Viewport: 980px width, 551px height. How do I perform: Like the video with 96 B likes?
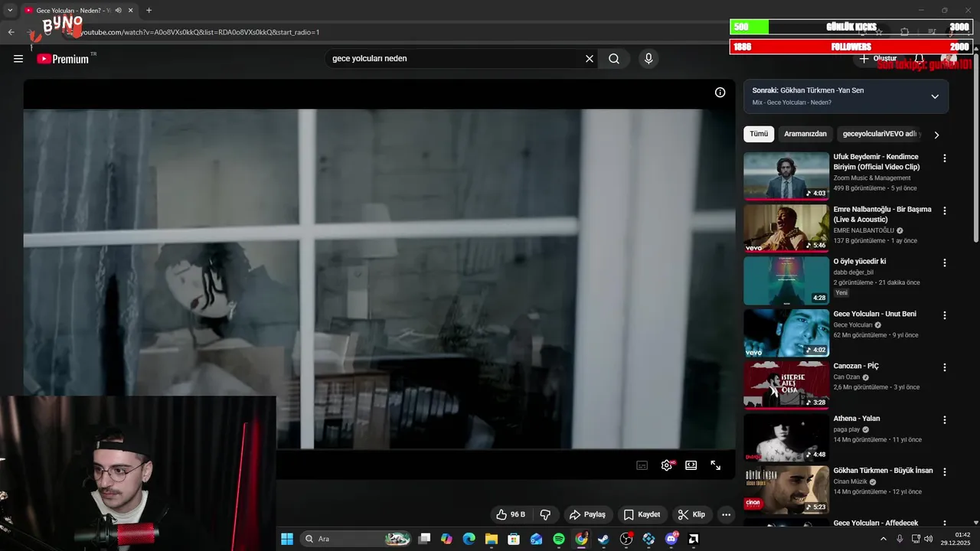(x=511, y=514)
